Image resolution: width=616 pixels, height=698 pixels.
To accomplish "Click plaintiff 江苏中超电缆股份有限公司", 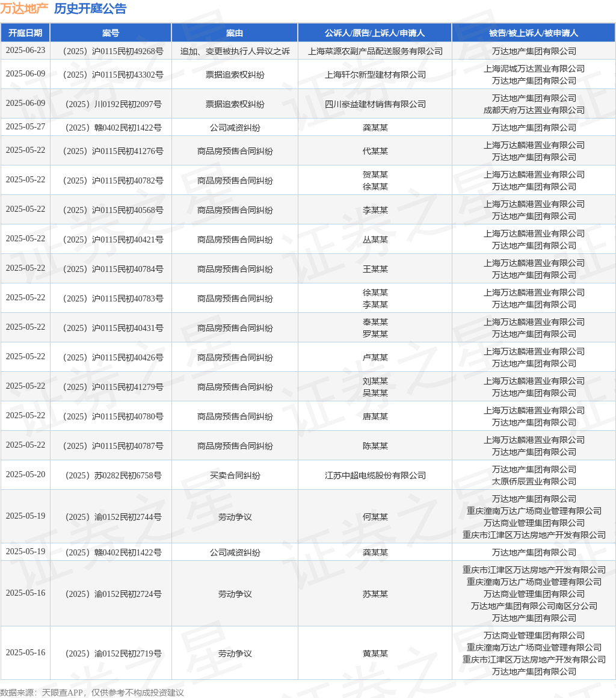I will (x=375, y=475).
